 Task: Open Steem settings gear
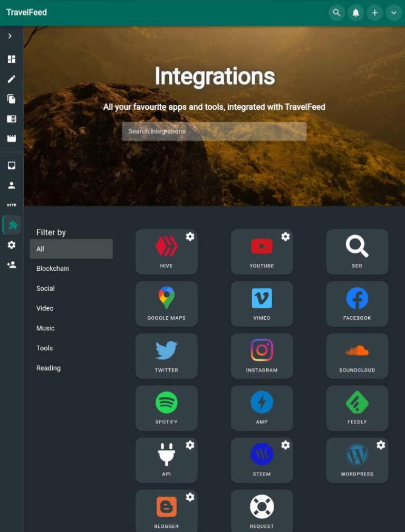285,445
